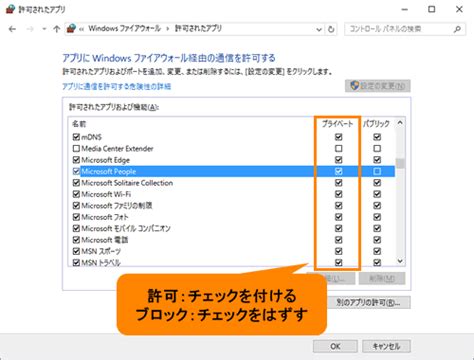Focus the Control Panel search field
The image size is (474, 360).
405,29
